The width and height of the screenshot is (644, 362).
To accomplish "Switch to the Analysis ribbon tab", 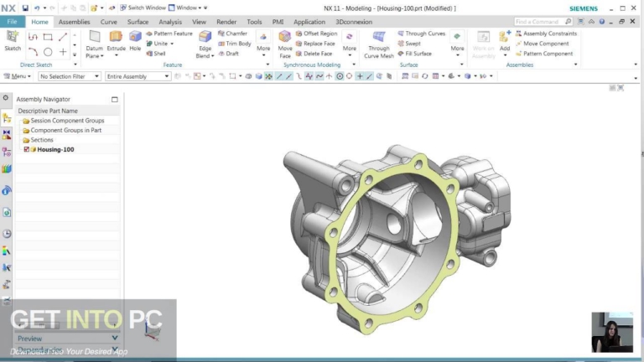I will tap(170, 22).
